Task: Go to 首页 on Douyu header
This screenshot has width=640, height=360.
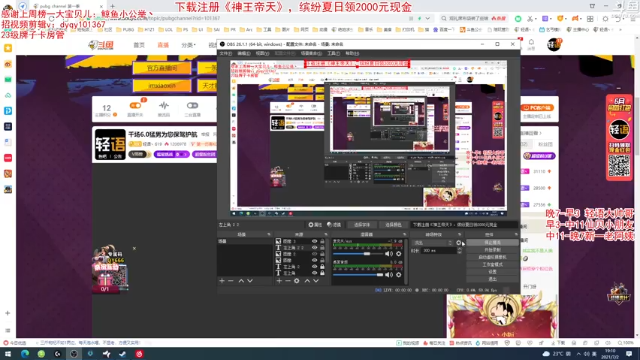Action: [x=139, y=45]
